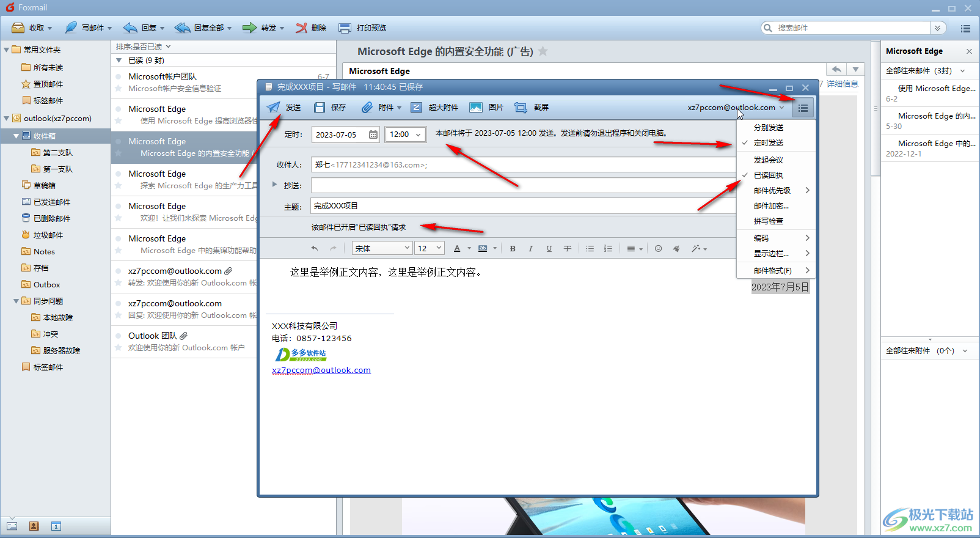Apply Bold formatting

pos(513,248)
